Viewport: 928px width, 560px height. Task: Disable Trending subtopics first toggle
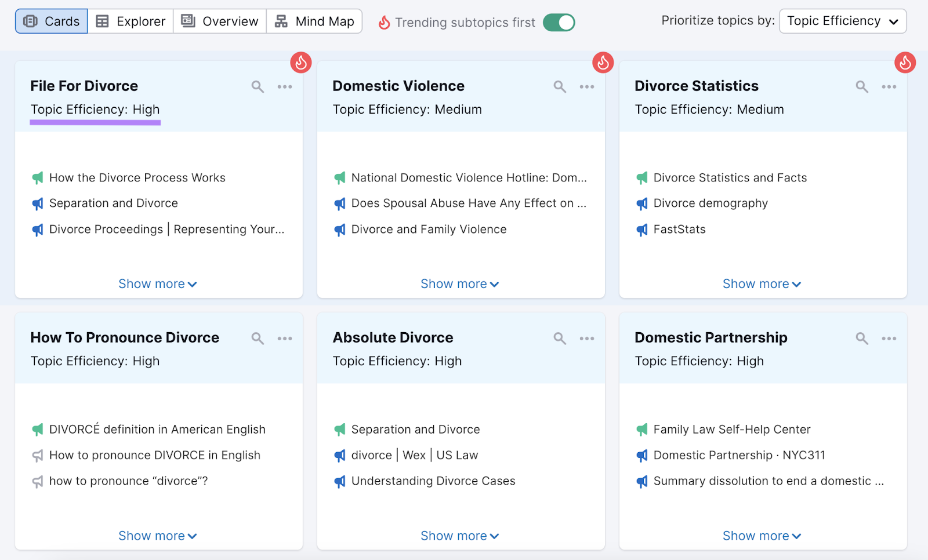pos(559,23)
